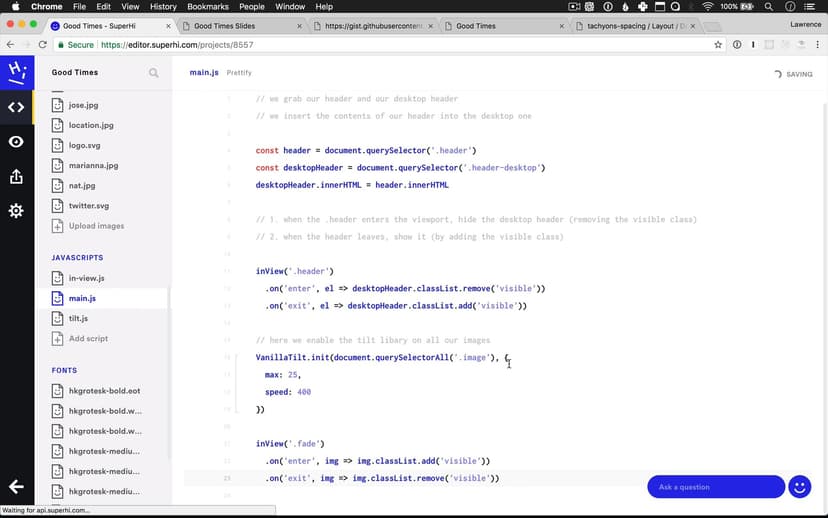Search files with magnifier icon
The width and height of the screenshot is (828, 518).
tap(154, 73)
